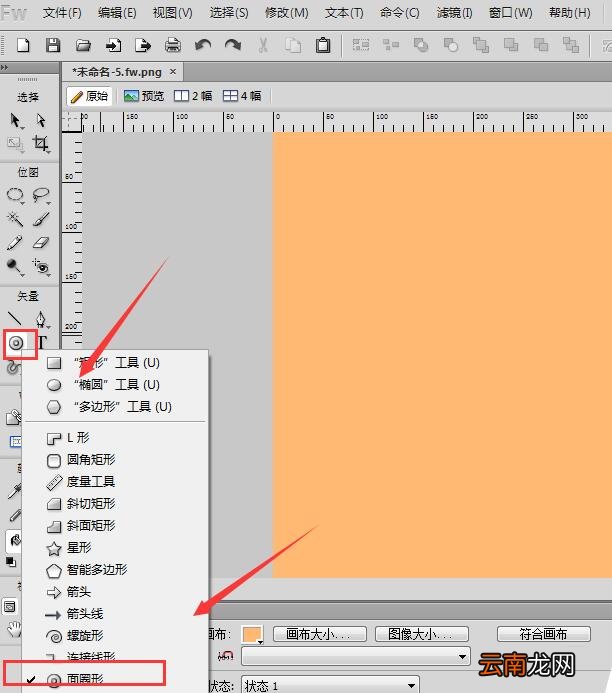Pick the 斜切矩形 shape
This screenshot has height=693, width=612.
[115, 504]
